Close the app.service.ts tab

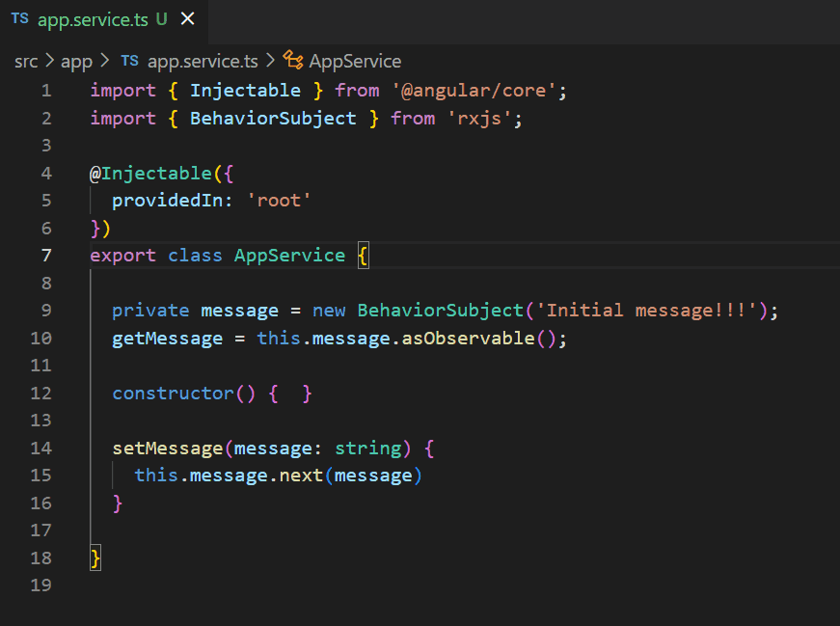[187, 19]
